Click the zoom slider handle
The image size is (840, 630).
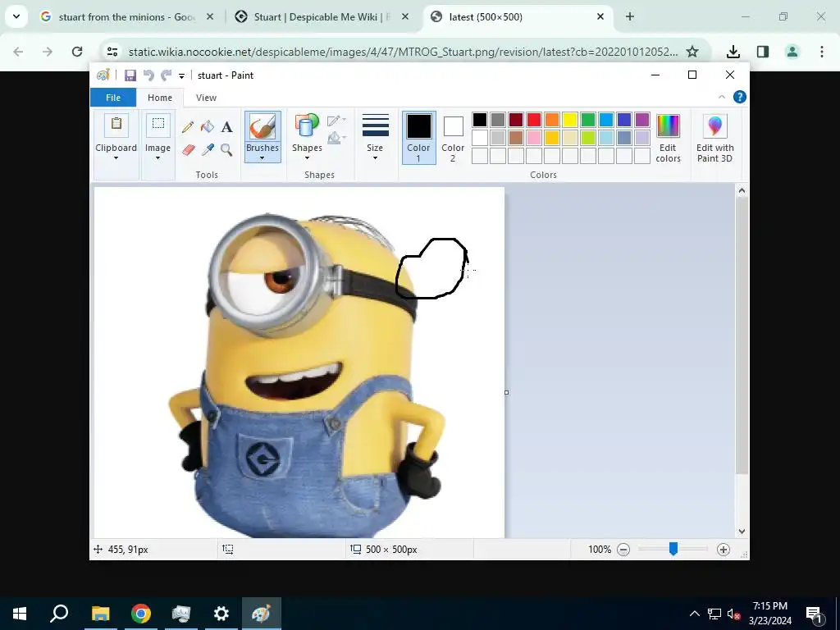(673, 549)
